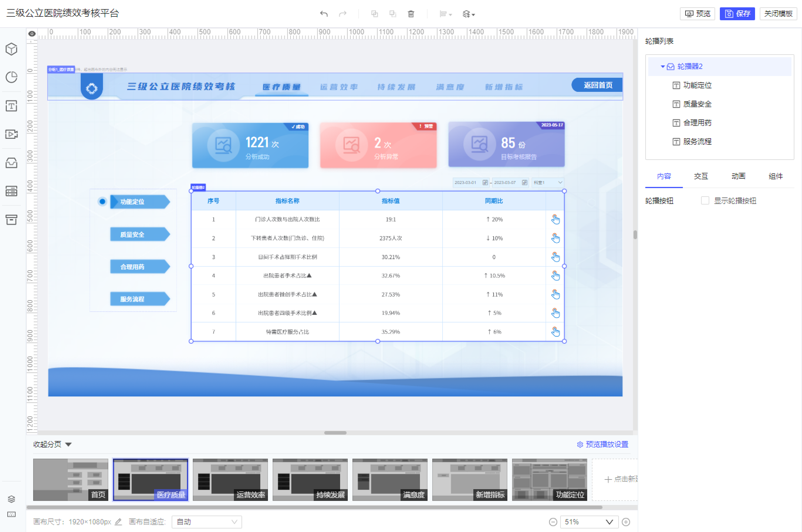Screen dimensions: 802x532
Task: Open the video media component icon
Action: coord(11,134)
